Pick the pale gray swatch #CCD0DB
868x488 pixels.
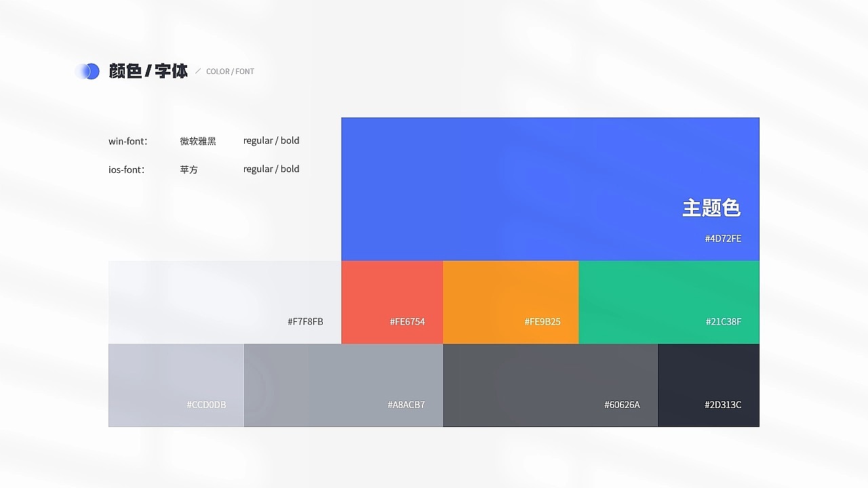click(176, 385)
